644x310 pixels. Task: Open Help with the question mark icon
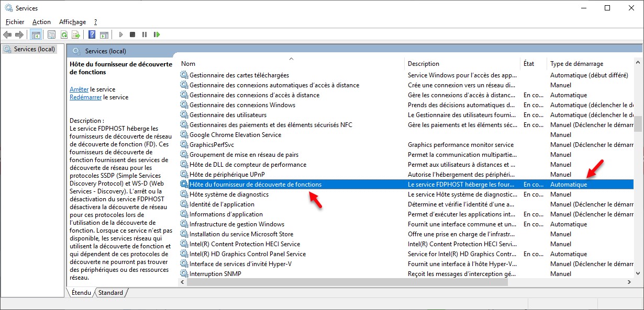coord(92,35)
